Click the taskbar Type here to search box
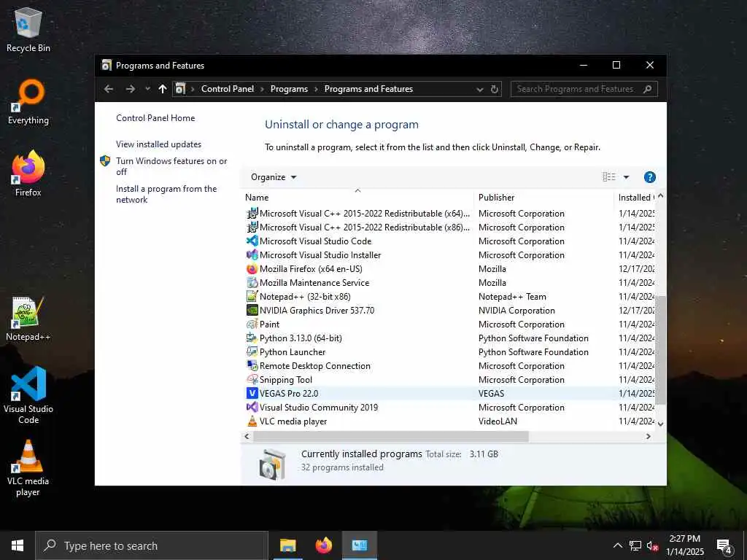The height and width of the screenshot is (560, 747). pyautogui.click(x=152, y=545)
